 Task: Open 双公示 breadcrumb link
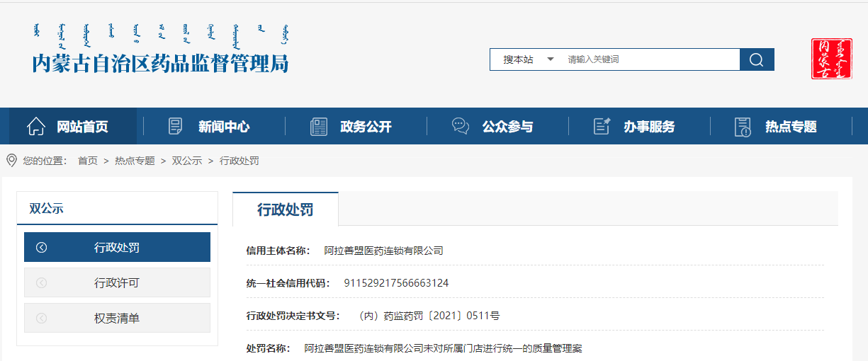[187, 161]
